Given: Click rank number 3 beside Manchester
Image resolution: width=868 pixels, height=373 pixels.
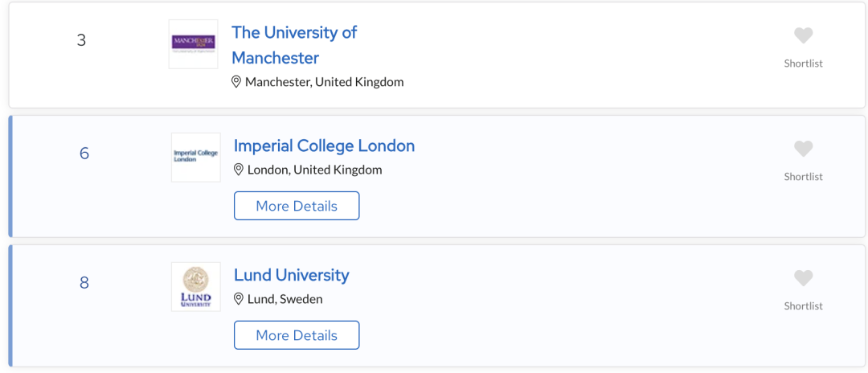Looking at the screenshot, I should pyautogui.click(x=81, y=40).
